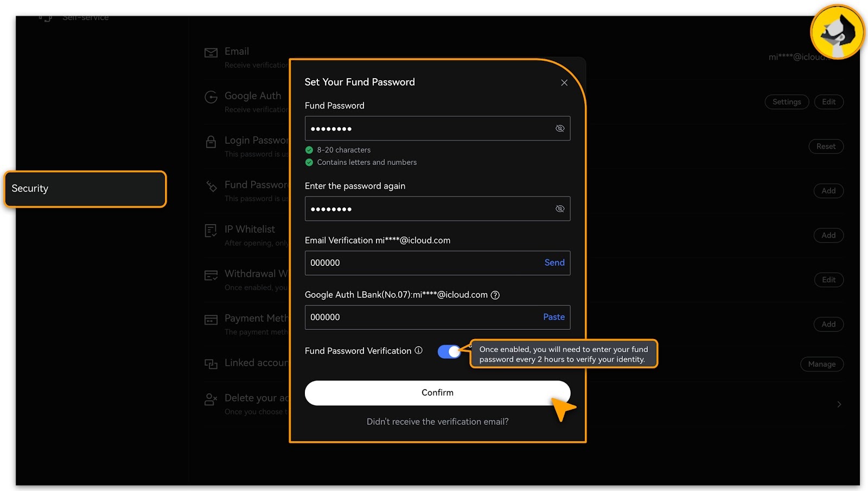Toggle the Fund Password Verification switch

point(449,352)
